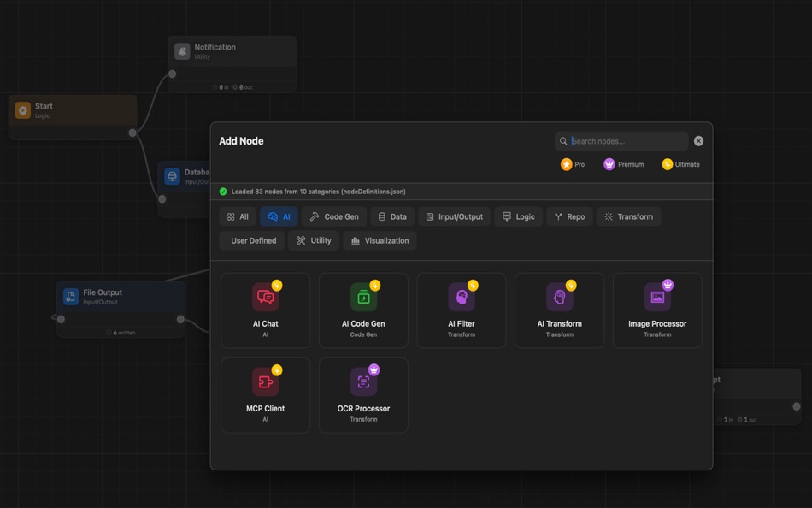This screenshot has width=812, height=508.
Task: Click the Ultimate tier label
Action: (687, 164)
